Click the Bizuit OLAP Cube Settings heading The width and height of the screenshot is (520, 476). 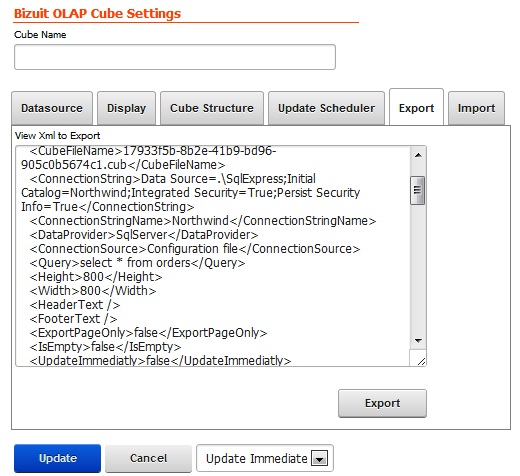pyautogui.click(x=97, y=13)
